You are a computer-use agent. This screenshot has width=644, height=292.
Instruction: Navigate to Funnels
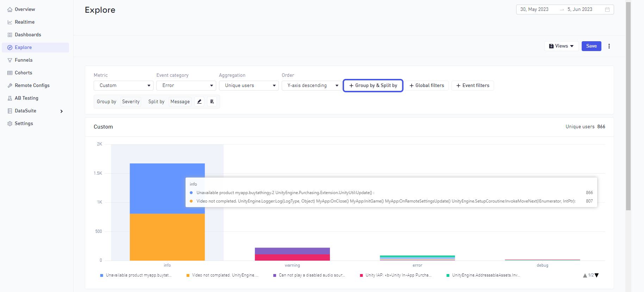pyautogui.click(x=24, y=60)
